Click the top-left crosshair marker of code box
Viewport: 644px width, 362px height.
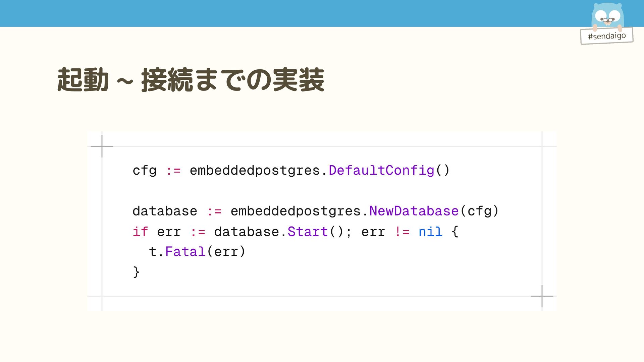pos(102,146)
